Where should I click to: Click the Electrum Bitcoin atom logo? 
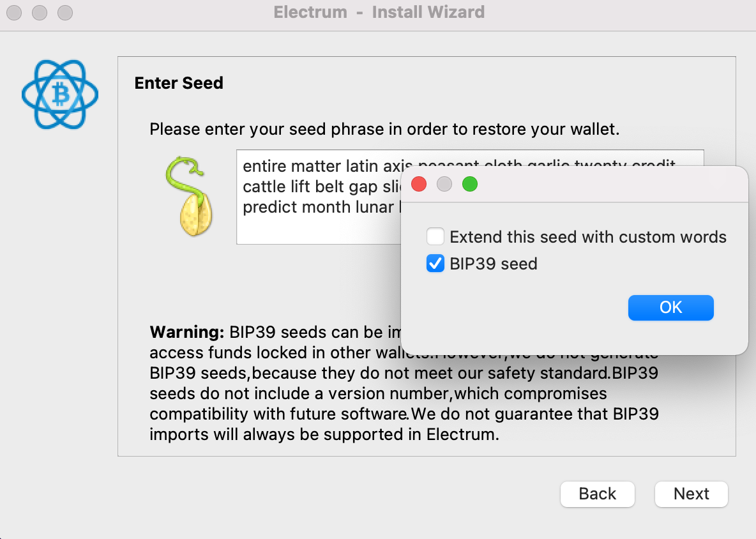60,94
